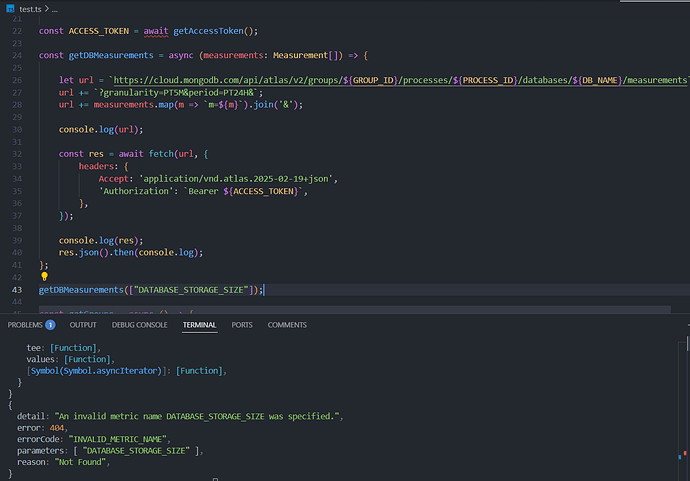Open the OUTPUT panel tab
Viewport: 690px width, 481px height.
point(83,325)
